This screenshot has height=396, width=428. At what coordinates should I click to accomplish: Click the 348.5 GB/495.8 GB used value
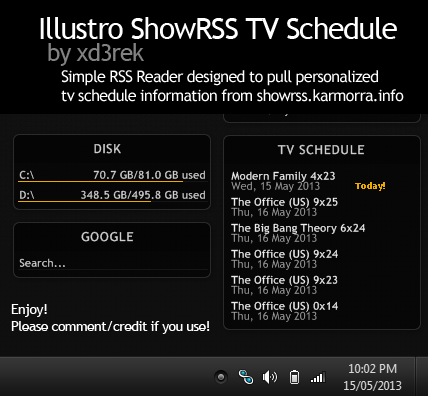point(143,195)
